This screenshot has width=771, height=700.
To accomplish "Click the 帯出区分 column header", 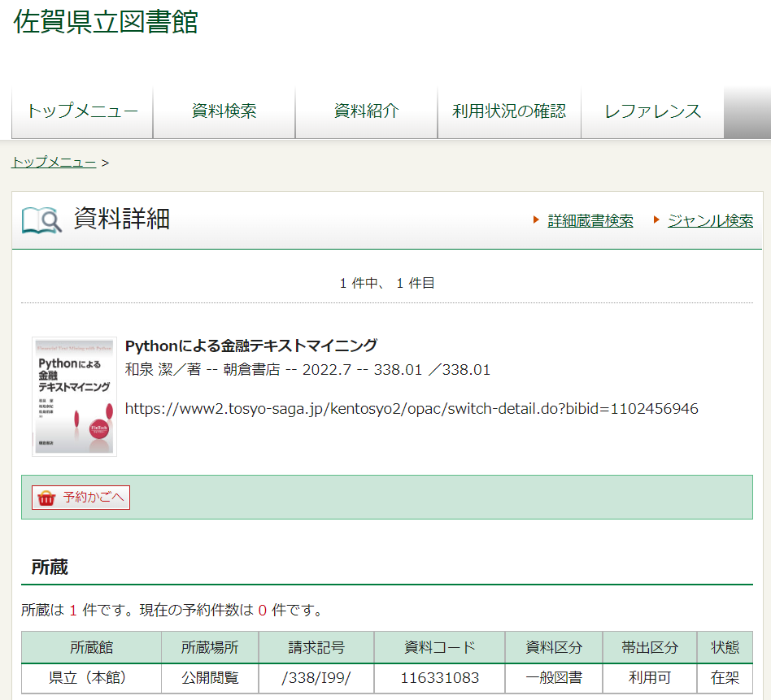I will pyautogui.click(x=650, y=647).
